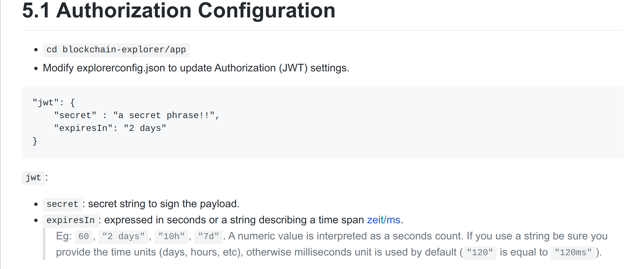The width and height of the screenshot is (644, 269).
Task: Click the cd blockchain-explorer/app command
Action: 116,50
